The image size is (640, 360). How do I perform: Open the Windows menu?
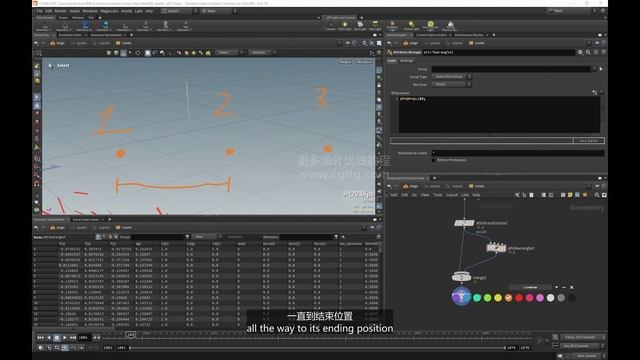pyautogui.click(x=90, y=11)
